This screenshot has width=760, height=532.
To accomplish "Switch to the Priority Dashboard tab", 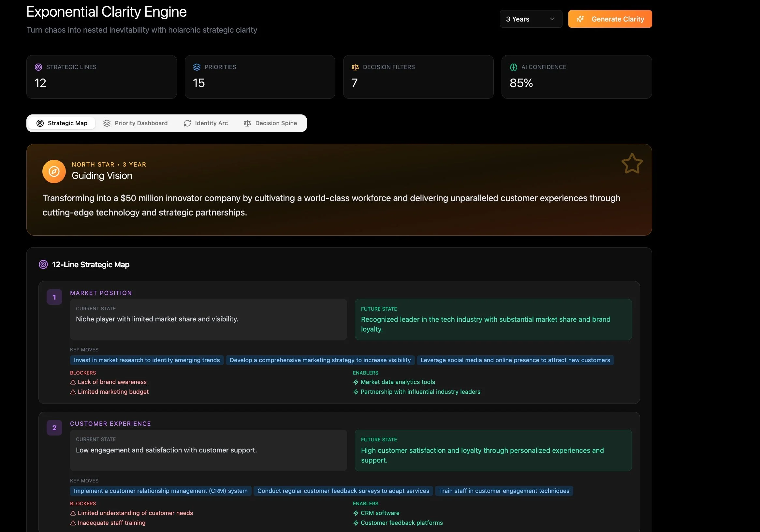I will [135, 123].
